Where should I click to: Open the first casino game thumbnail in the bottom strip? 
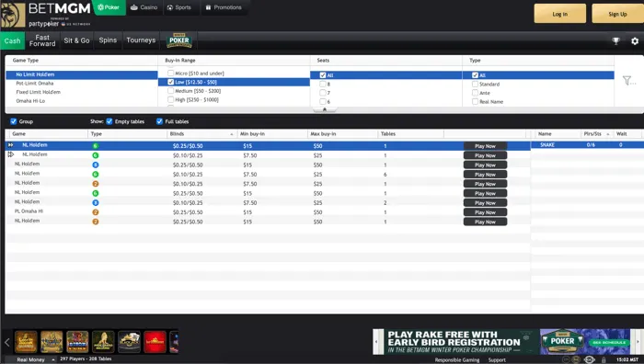point(26,342)
